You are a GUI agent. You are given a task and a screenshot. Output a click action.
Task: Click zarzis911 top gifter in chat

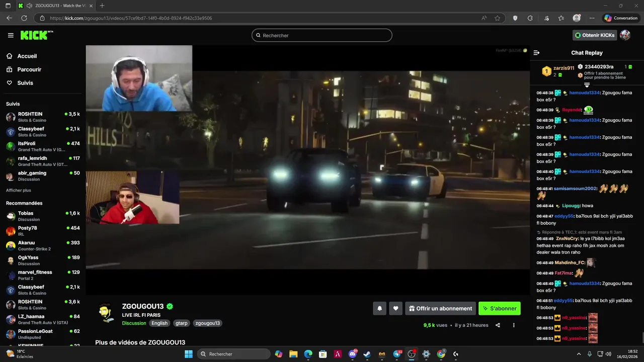(x=563, y=68)
